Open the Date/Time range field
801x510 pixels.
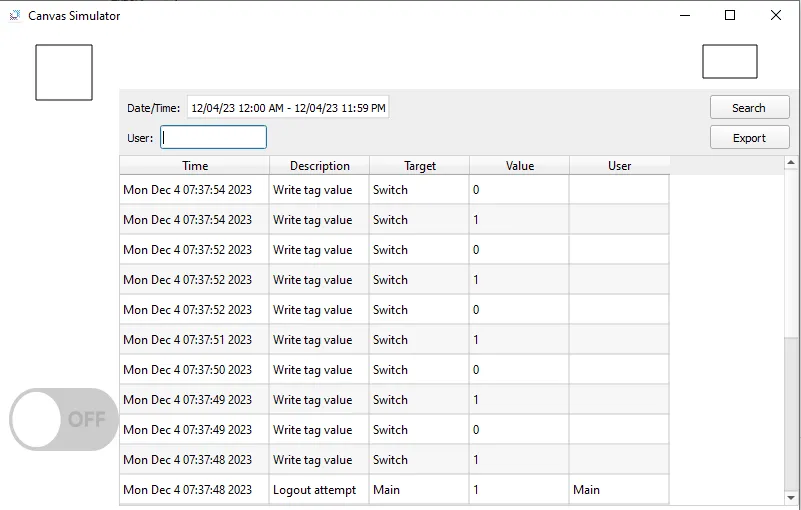288,108
